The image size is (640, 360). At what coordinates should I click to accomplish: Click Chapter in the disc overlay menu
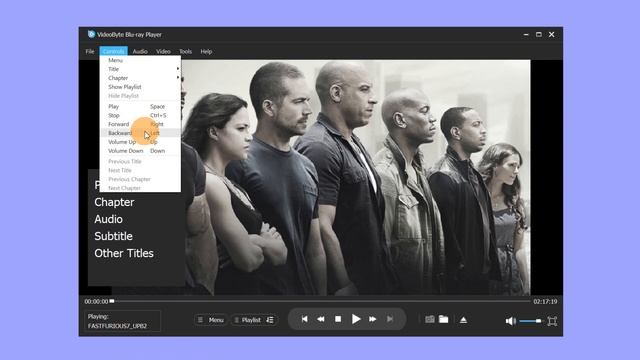coord(114,202)
